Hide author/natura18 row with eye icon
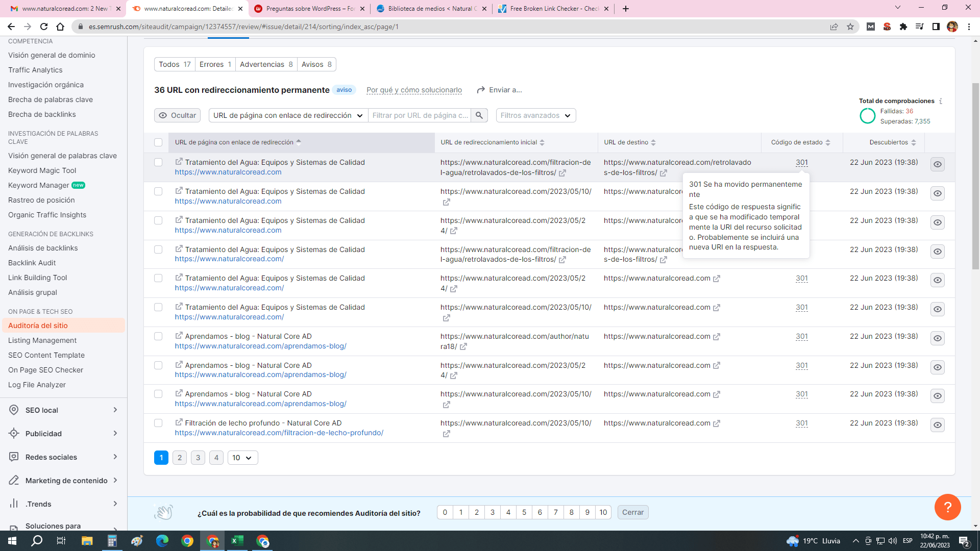This screenshot has width=980, height=551. [938, 338]
